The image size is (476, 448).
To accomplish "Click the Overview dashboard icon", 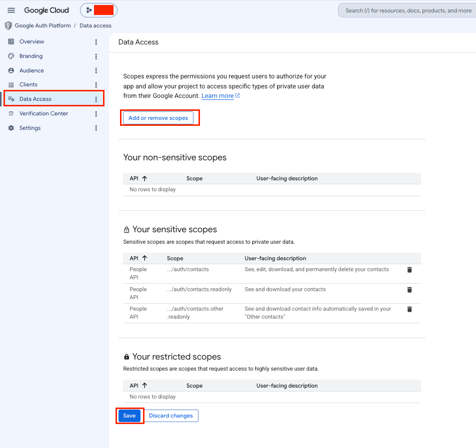I will 11,41.
